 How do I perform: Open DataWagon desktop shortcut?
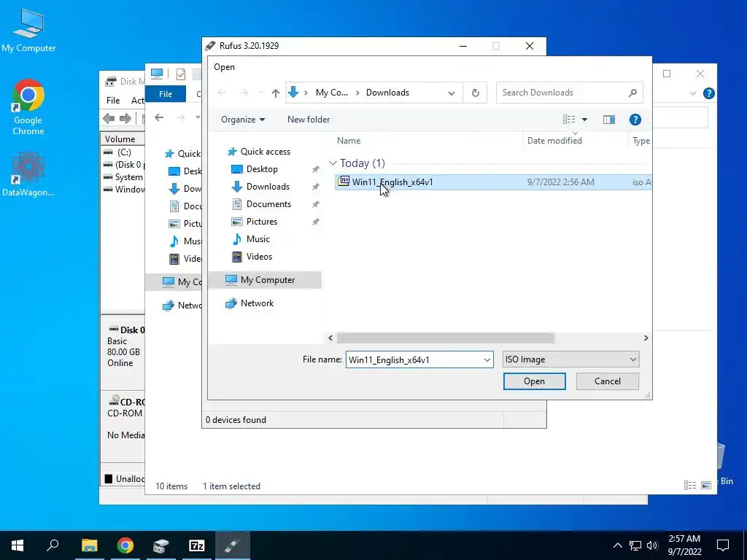coord(28,174)
